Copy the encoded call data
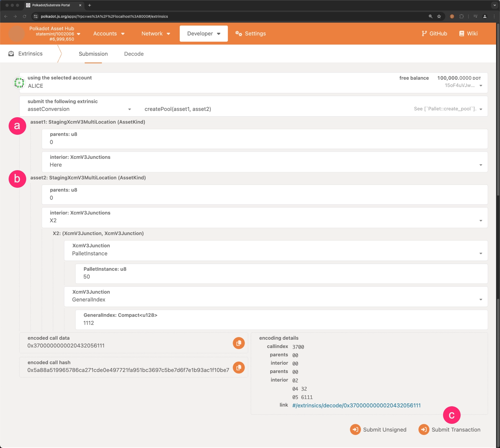Viewport: 500px width, 448px height. [238, 343]
